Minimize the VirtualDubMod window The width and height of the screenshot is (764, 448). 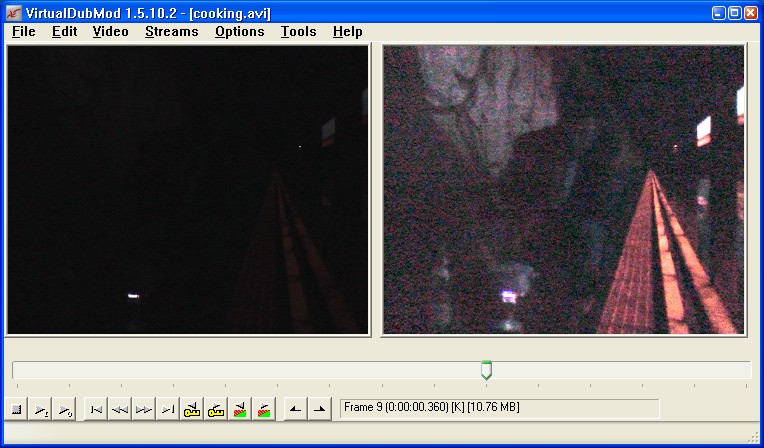click(719, 13)
